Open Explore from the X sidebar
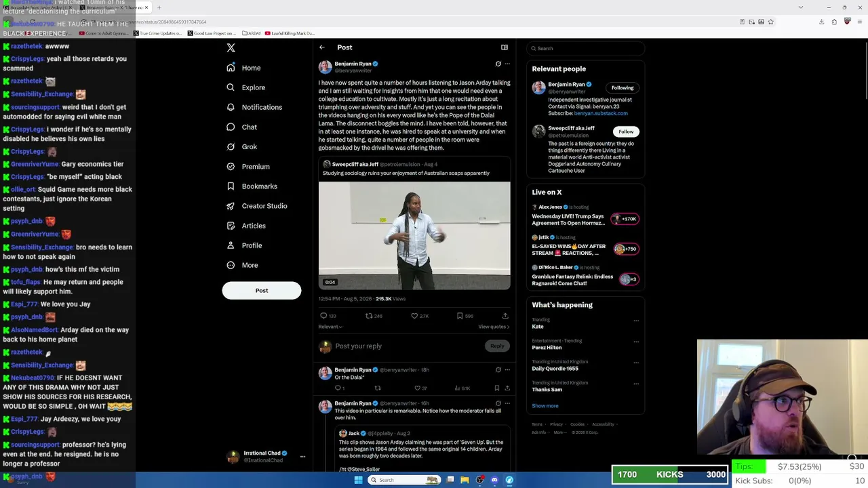868x488 pixels. pos(246,87)
